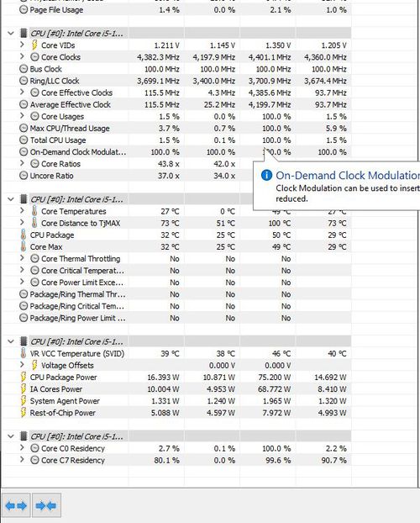This screenshot has height=523, width=420.
Task: Expand the Core C0 Residency row
Action: [22, 448]
